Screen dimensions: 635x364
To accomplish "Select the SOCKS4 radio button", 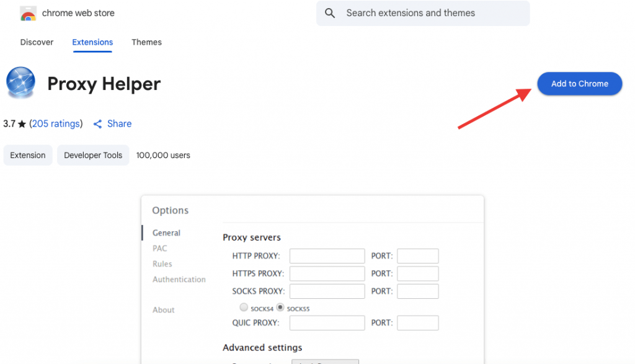I will tap(244, 308).
